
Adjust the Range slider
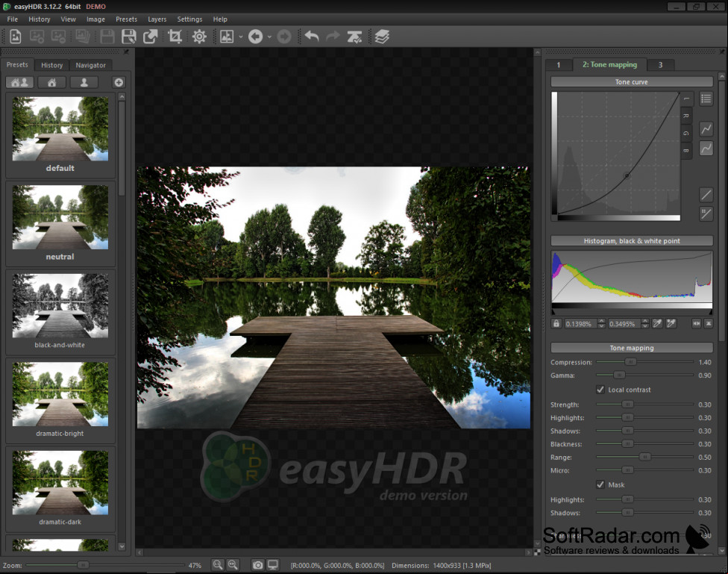[645, 458]
